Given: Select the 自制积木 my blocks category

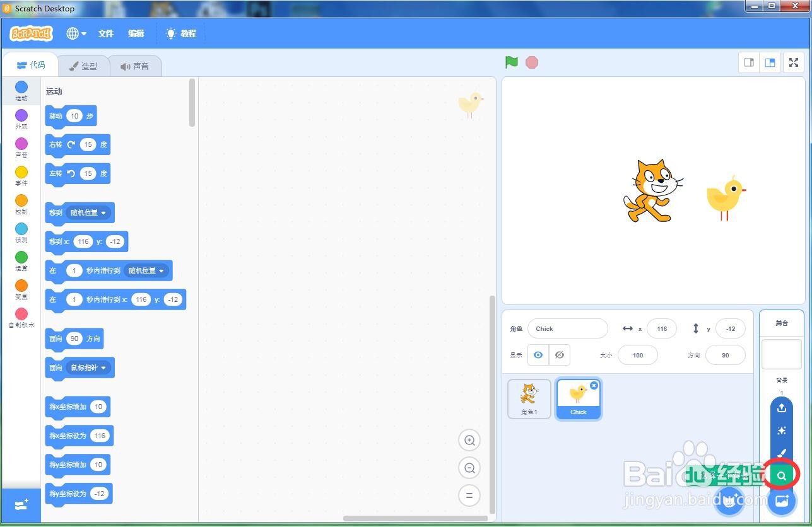Looking at the screenshot, I should 21,318.
